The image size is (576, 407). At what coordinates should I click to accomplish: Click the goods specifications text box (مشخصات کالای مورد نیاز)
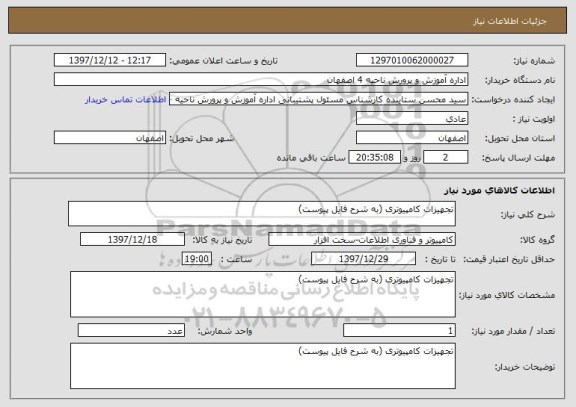tap(263, 295)
